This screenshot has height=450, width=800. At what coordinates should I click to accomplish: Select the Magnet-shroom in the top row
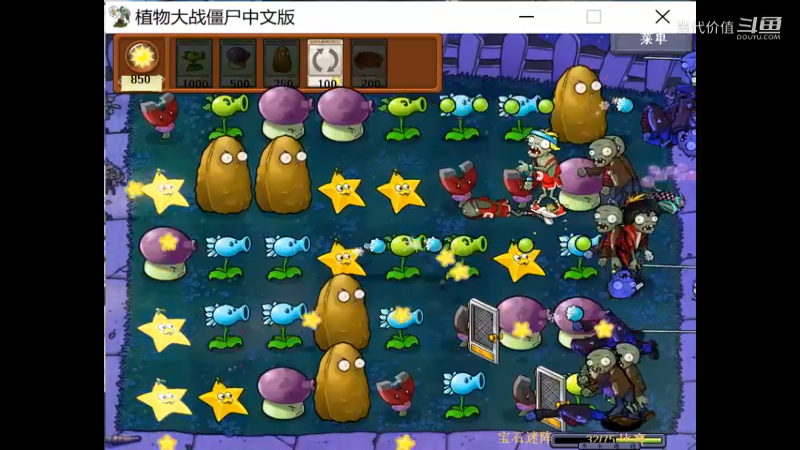click(159, 115)
